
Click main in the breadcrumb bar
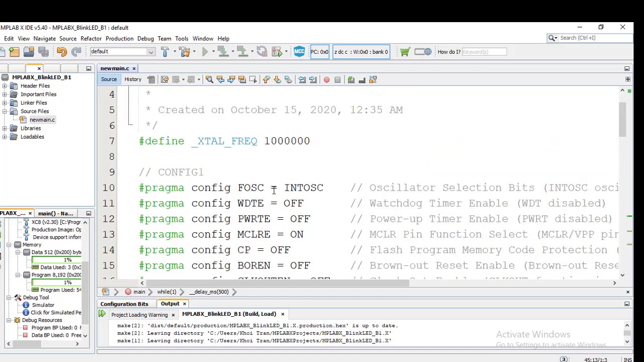click(139, 292)
